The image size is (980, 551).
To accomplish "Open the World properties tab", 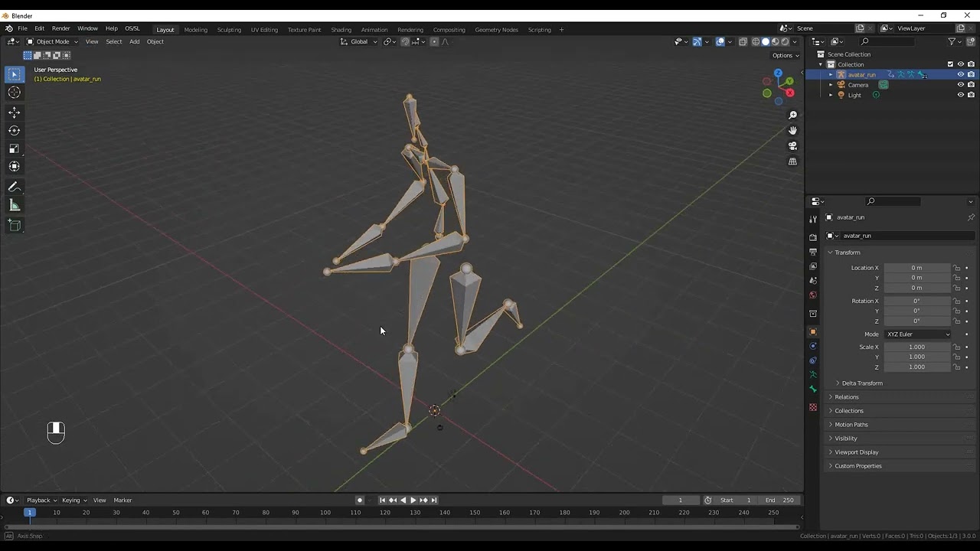I will pos(813,295).
